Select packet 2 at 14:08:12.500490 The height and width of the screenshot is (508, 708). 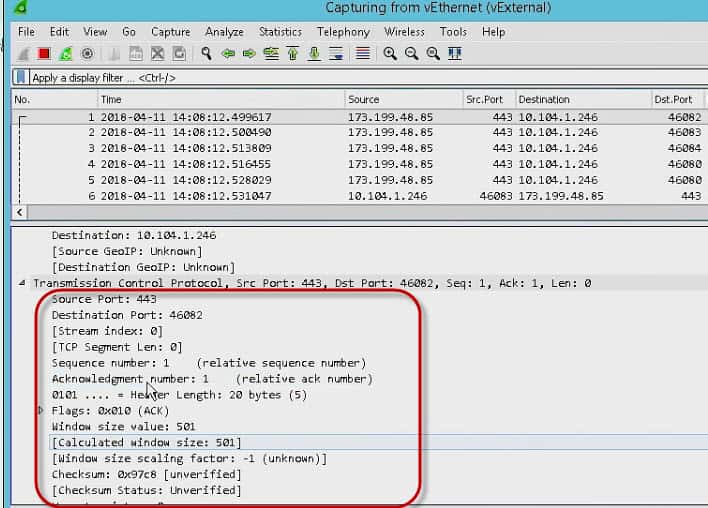[360, 132]
